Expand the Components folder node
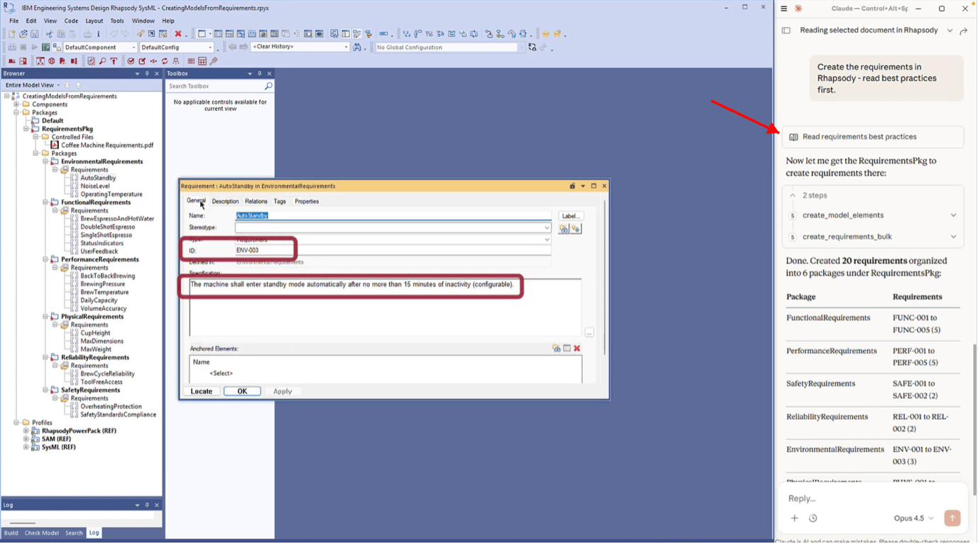Image resolution: width=980 pixels, height=544 pixels. pyautogui.click(x=16, y=104)
